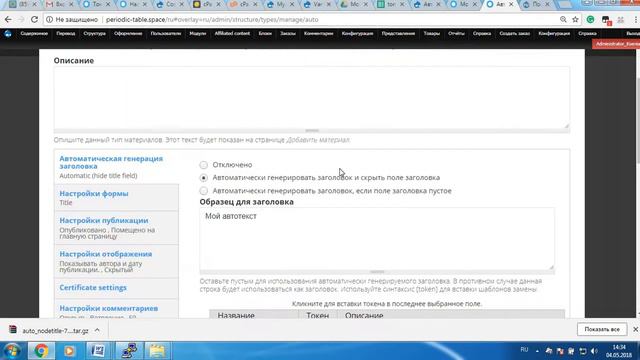
Task: Select 'если поле заголовка пустое' radio option
Action: [x=204, y=191]
